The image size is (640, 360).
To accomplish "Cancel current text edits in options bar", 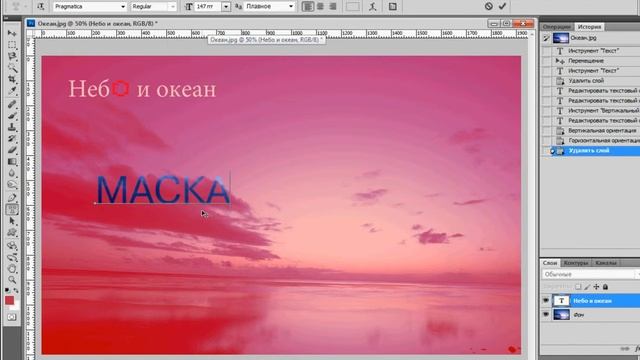I will tap(489, 6).
